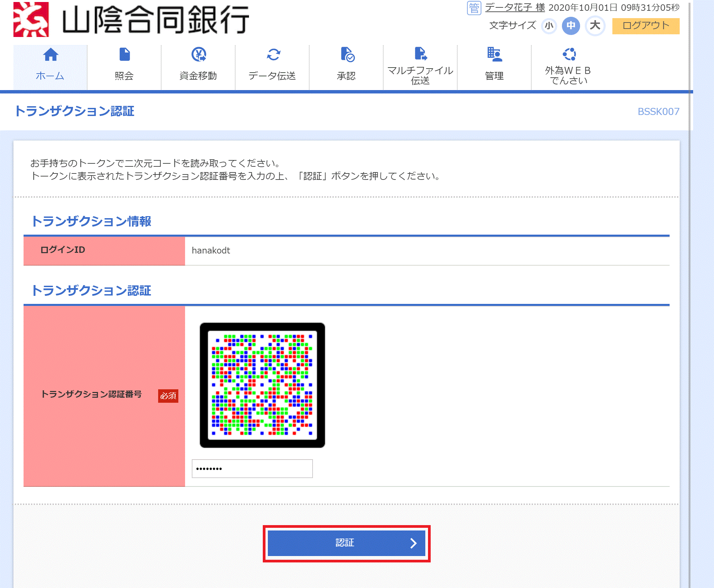Click the 認証 submit button

(347, 543)
